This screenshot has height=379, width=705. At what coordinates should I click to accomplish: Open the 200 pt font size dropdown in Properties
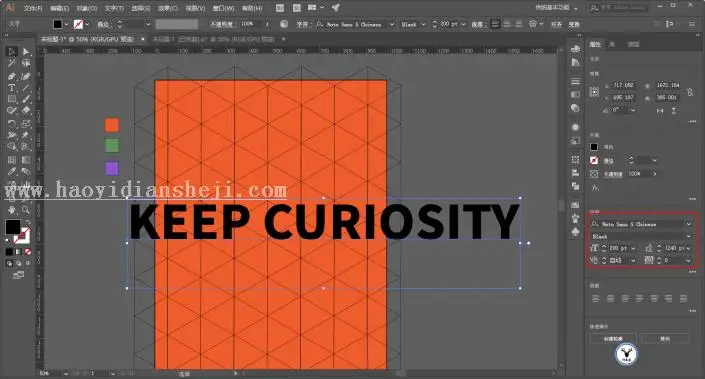click(634, 248)
